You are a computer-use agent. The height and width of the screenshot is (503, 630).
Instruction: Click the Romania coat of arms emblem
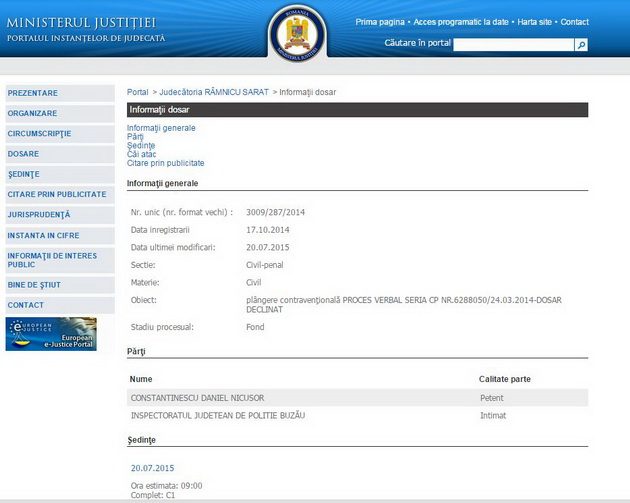[296, 32]
